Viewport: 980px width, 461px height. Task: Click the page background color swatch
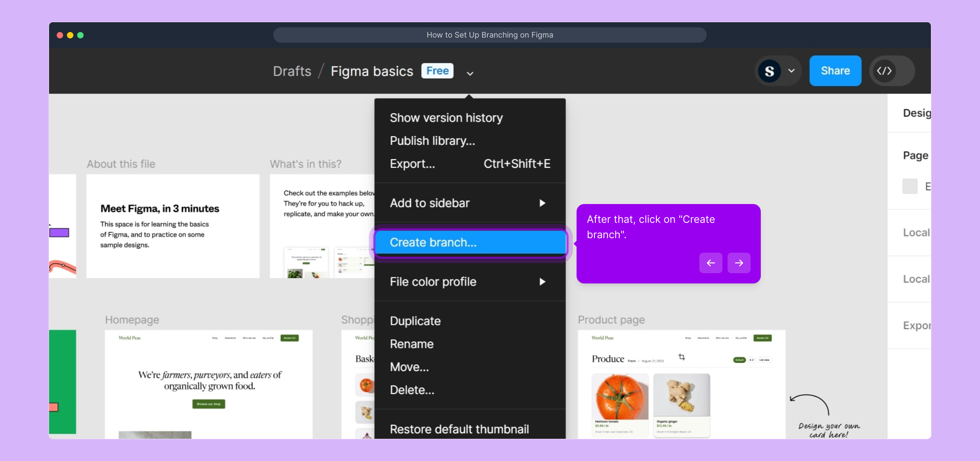(910, 187)
